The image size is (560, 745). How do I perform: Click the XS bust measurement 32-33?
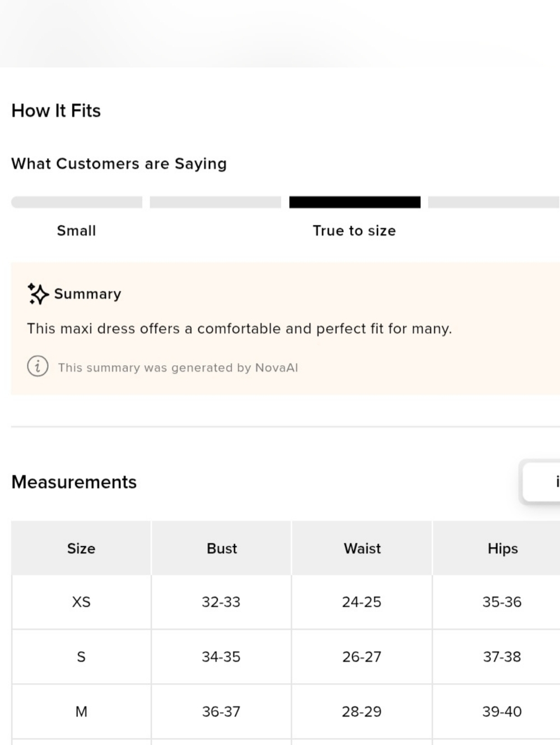click(x=221, y=602)
